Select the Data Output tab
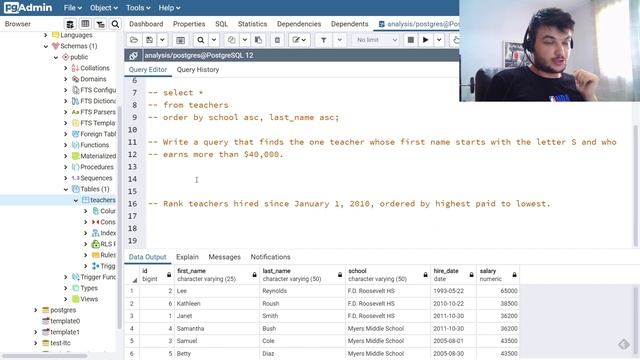 pyautogui.click(x=147, y=257)
